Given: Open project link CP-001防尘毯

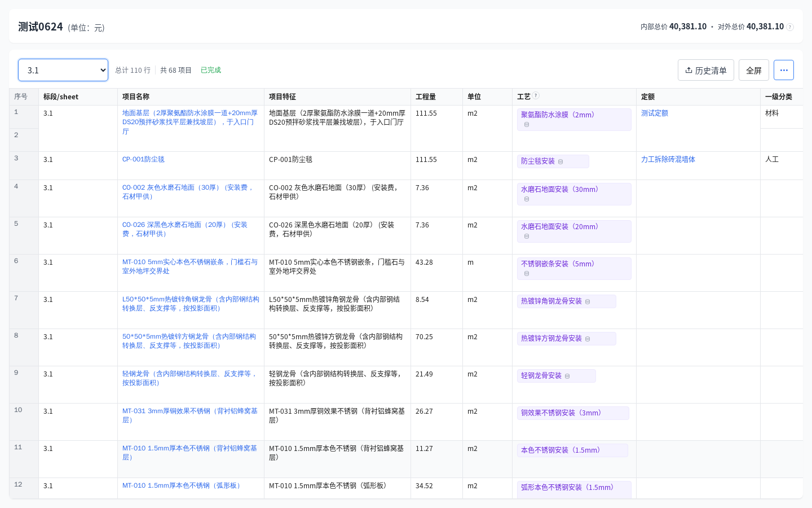Looking at the screenshot, I should (143, 159).
